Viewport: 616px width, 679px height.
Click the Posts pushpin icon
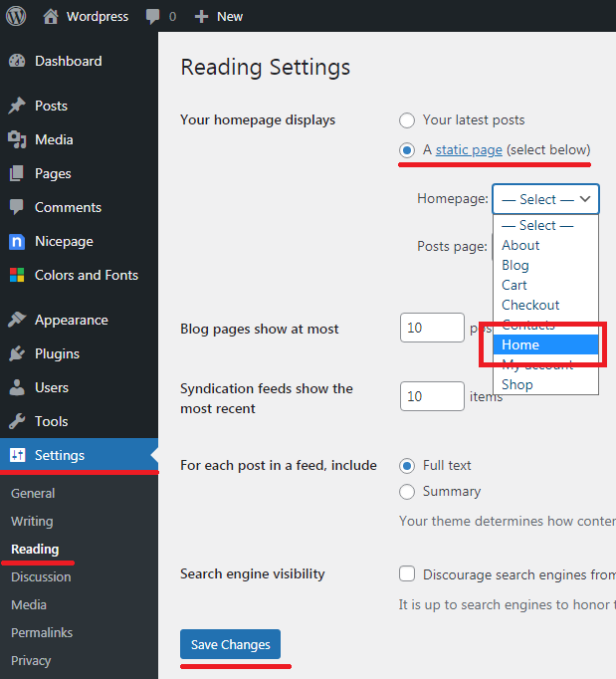(17, 106)
